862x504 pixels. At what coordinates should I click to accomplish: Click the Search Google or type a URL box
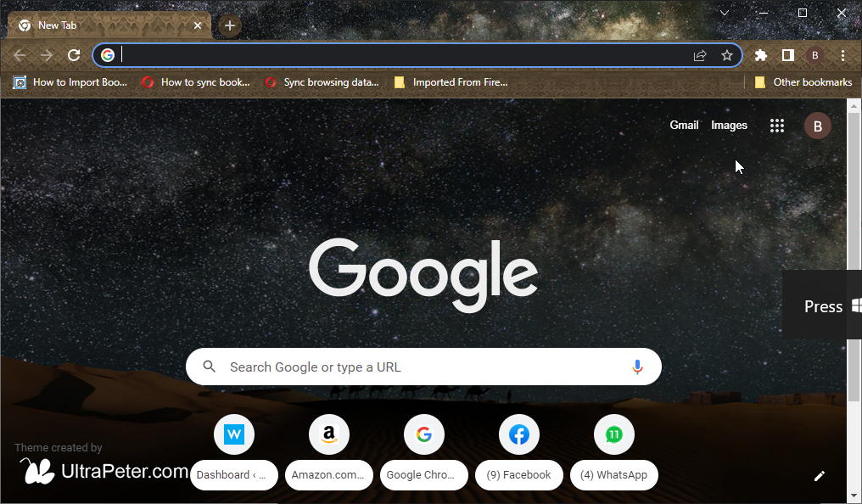click(x=423, y=367)
